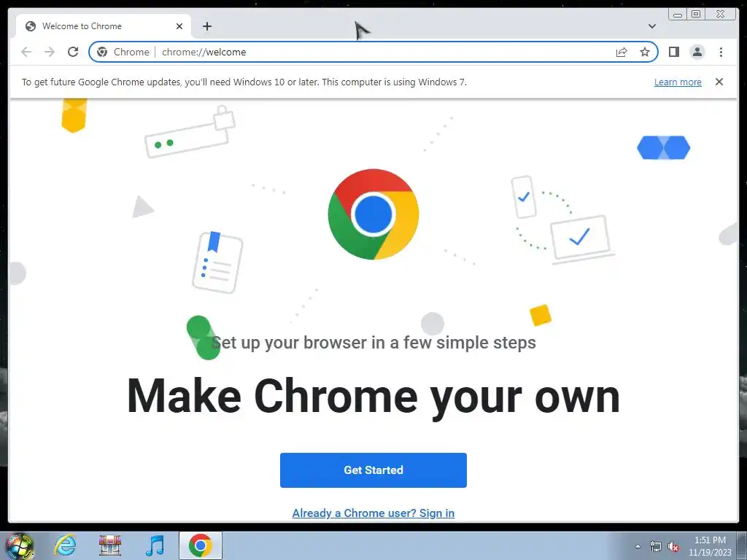Reload the chrome://welcome page
Screen dimensions: 747x560
(73, 52)
